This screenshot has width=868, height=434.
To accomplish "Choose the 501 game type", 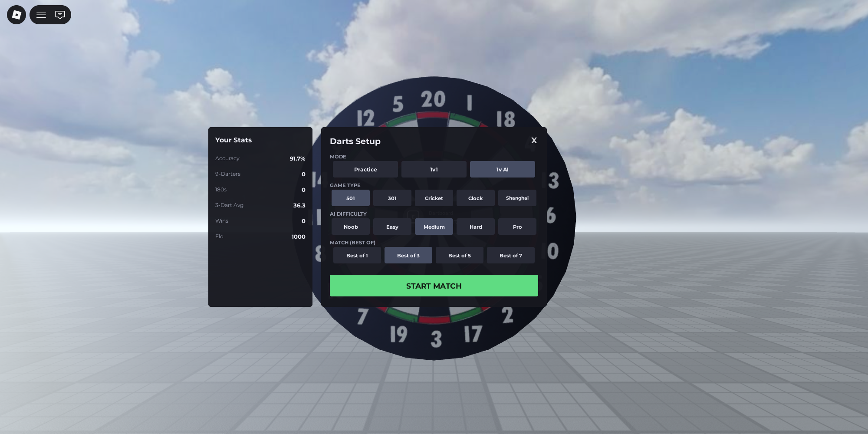I will tap(351, 198).
